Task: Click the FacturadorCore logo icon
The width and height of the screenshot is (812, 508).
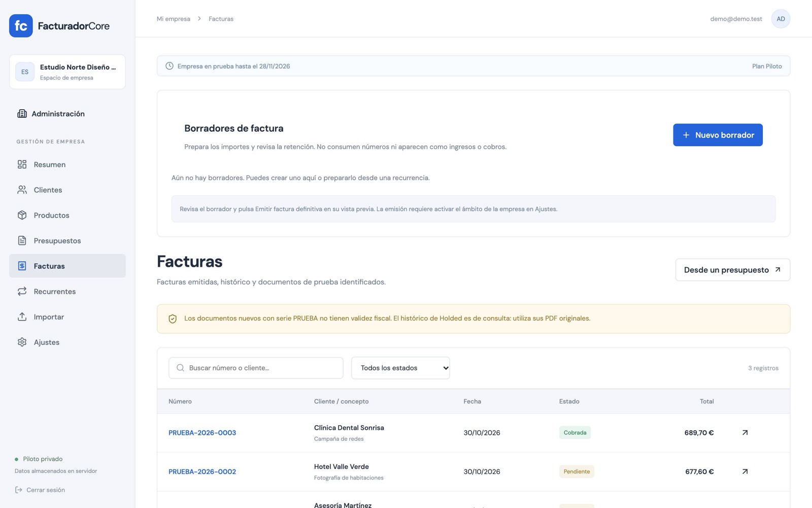Action: coord(21,26)
